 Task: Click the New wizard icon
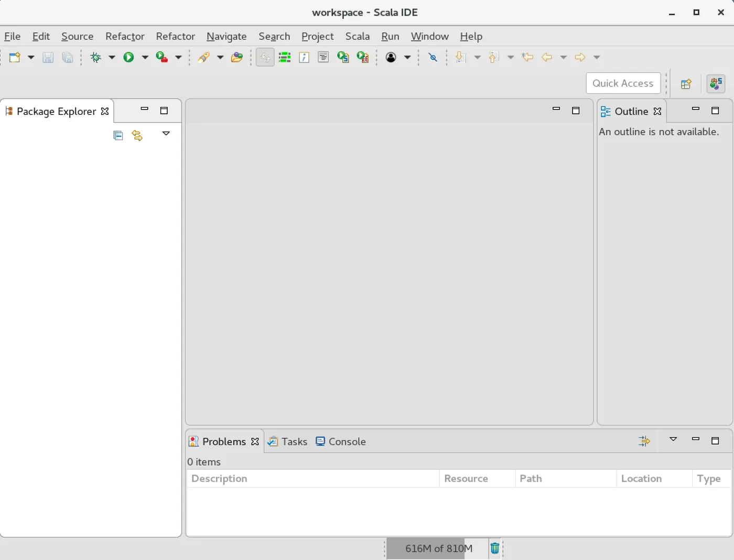[15, 57]
